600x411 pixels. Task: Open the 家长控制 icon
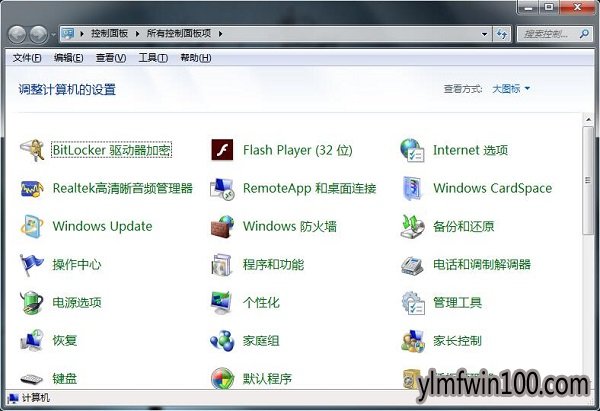[x=412, y=341]
